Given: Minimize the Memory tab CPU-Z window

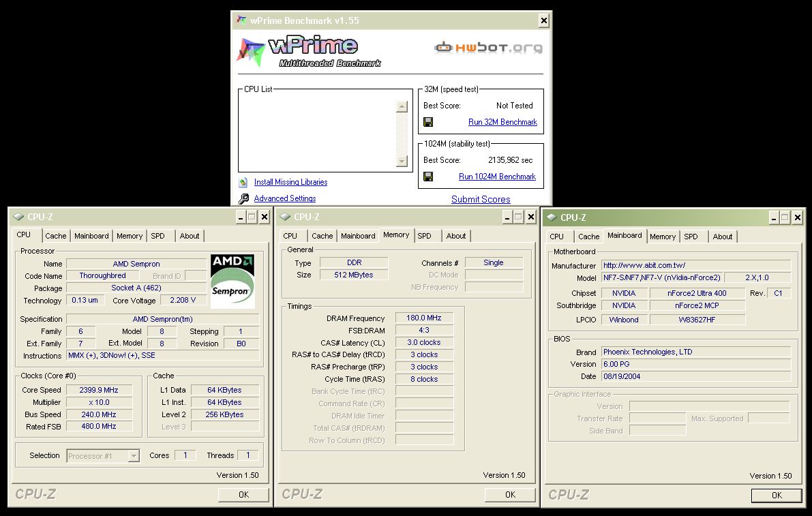Looking at the screenshot, I should click(507, 217).
